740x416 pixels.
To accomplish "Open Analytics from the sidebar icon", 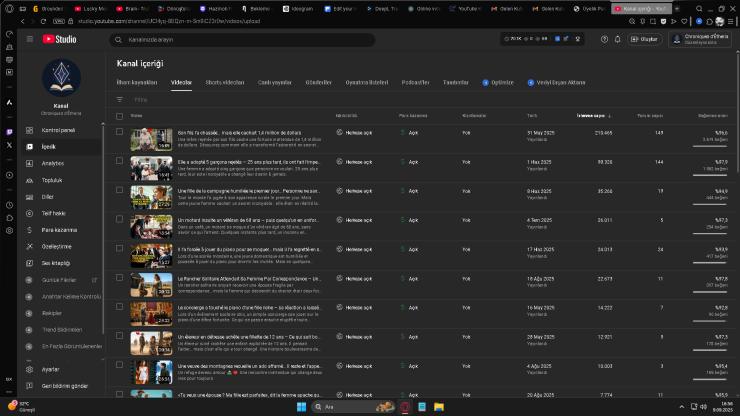I will pyautogui.click(x=29, y=163).
